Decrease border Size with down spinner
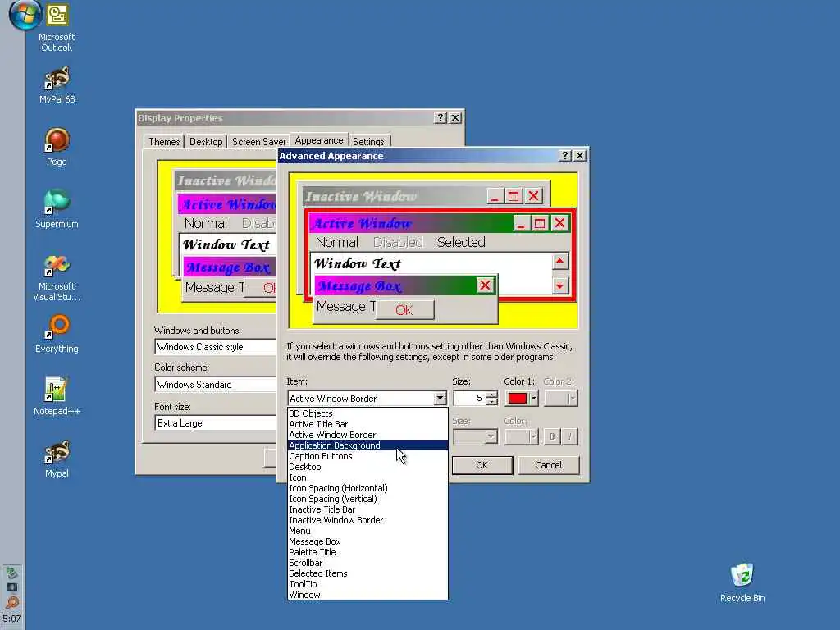This screenshot has width=840, height=630. tap(491, 402)
